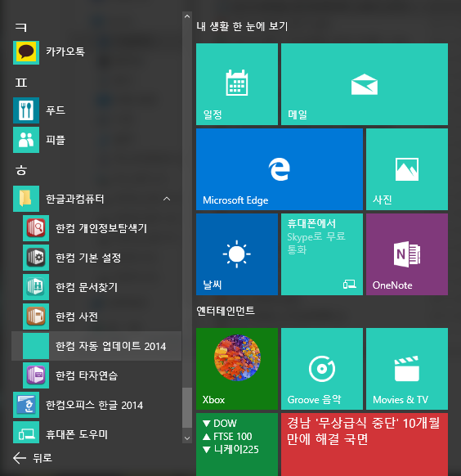The width and height of the screenshot is (461, 476).
Task: Open the Skype 휴대폰에서 통화 tile
Action: (322, 254)
